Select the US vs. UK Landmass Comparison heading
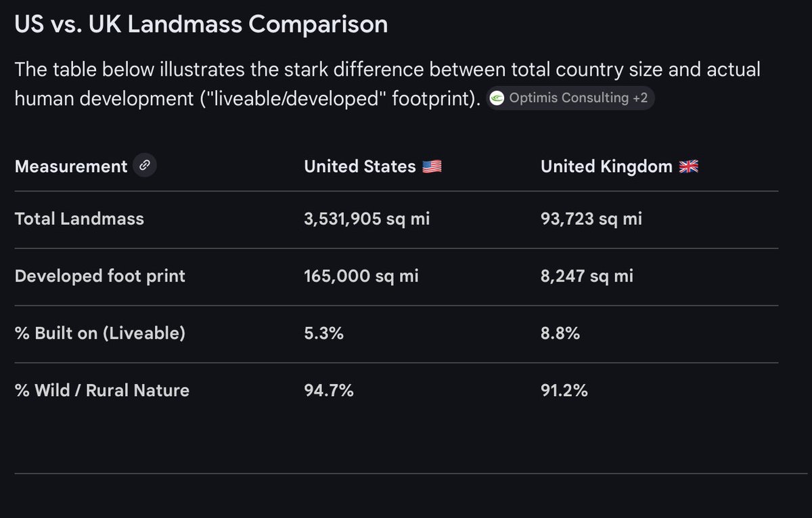Screen dimensions: 812x518 201,24
